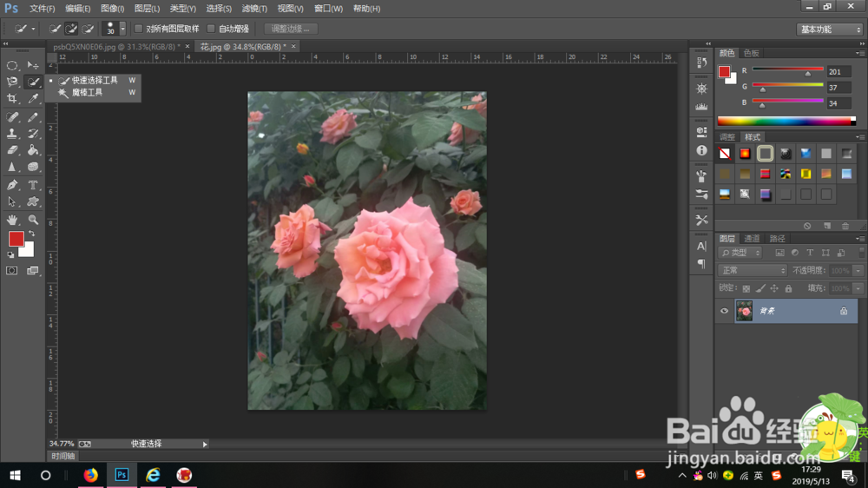This screenshot has width=868, height=488.
Task: Toggle Quick Mask mode
Action: [x=11, y=271]
